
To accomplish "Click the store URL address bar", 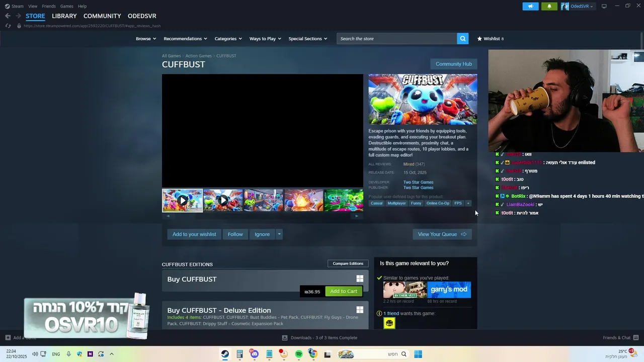I will 92,26.
